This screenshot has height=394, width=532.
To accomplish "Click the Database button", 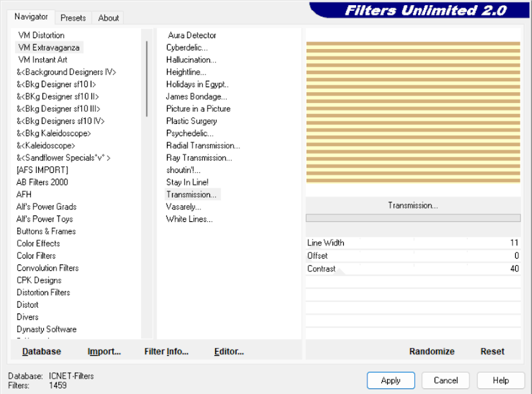I will click(x=41, y=351).
